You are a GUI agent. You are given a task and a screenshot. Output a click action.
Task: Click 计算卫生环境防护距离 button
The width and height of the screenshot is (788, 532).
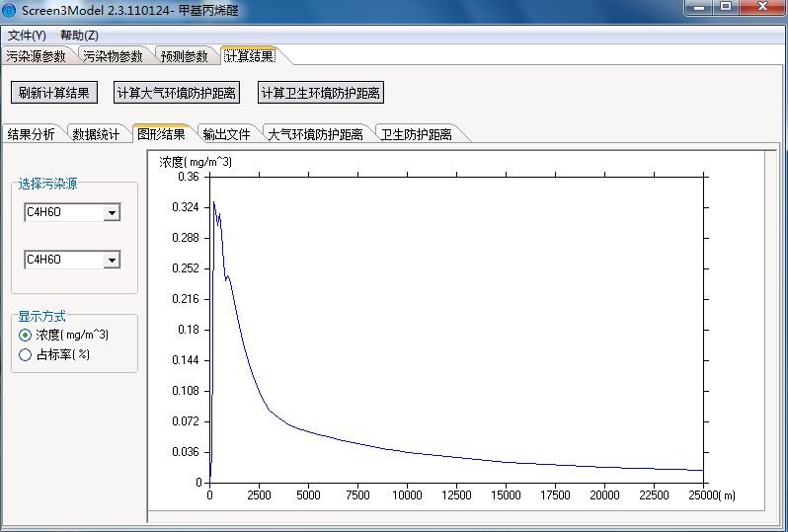point(321,93)
